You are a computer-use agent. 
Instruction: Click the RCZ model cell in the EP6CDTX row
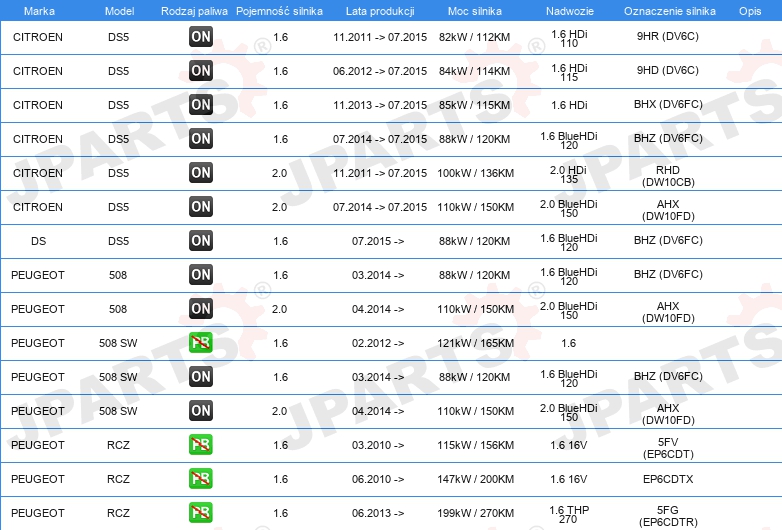pos(118,479)
